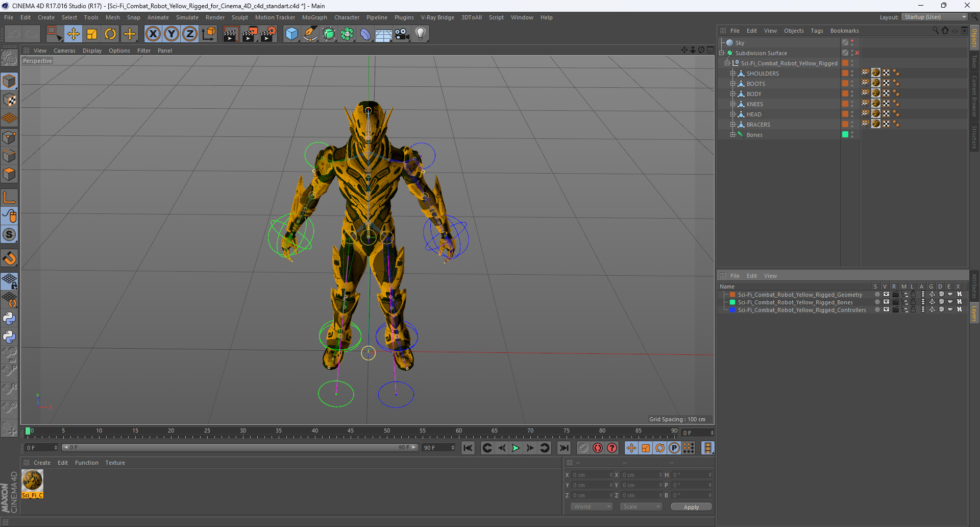
Task: Select the Scale tool
Action: [92, 34]
